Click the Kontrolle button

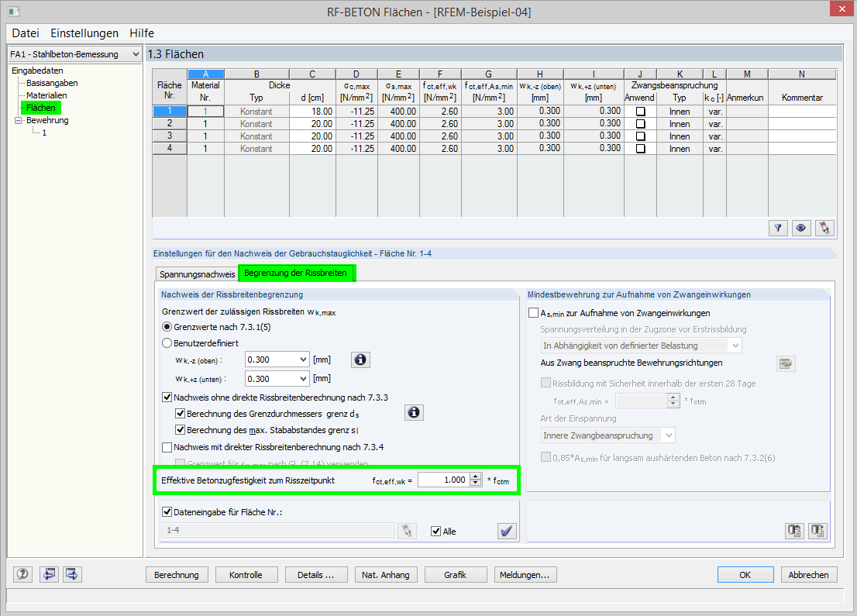coord(246,574)
